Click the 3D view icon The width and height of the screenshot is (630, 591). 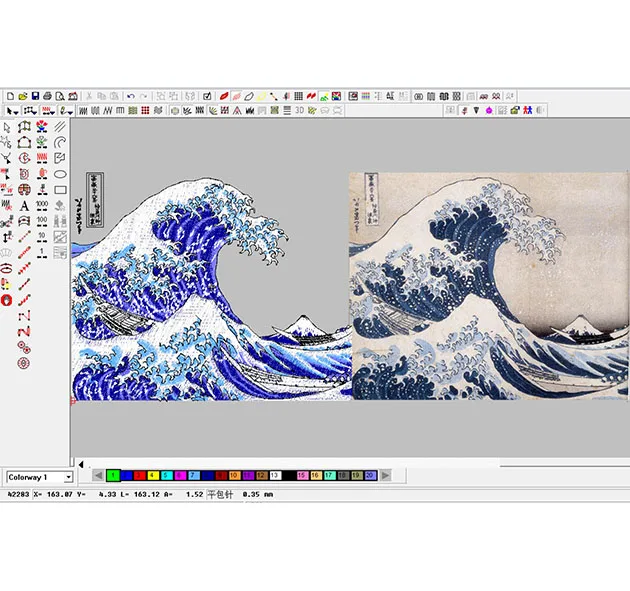[x=299, y=110]
